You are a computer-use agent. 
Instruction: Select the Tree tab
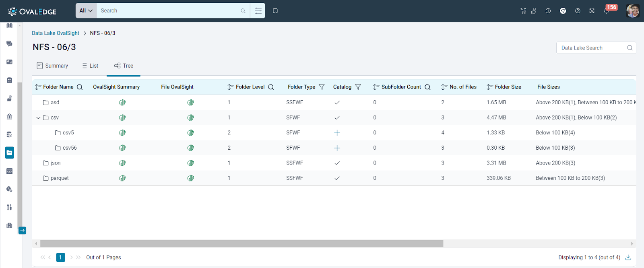point(124,66)
